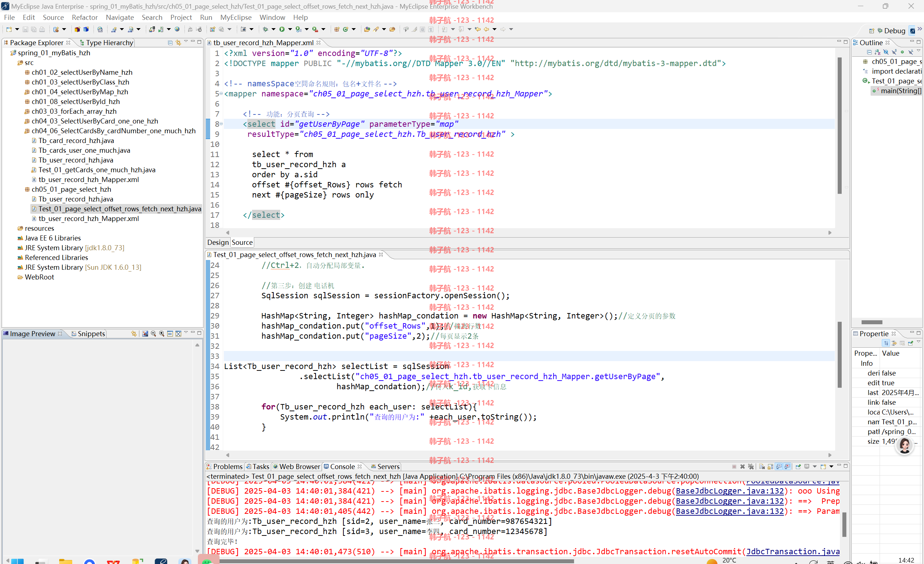Image resolution: width=924 pixels, height=564 pixels.
Task: Collapse the select tag fold marker at line 8
Action: click(x=221, y=123)
